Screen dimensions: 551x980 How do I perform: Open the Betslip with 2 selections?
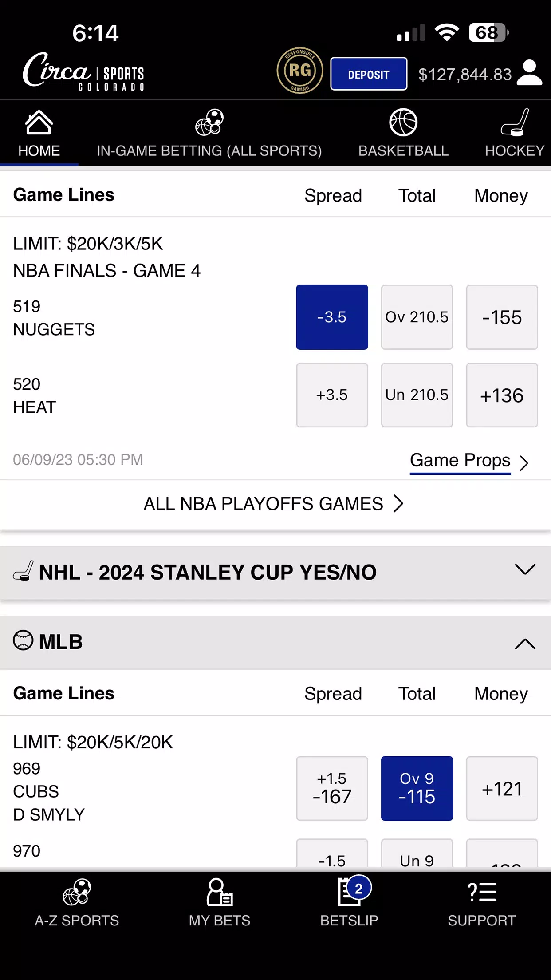[x=350, y=892]
